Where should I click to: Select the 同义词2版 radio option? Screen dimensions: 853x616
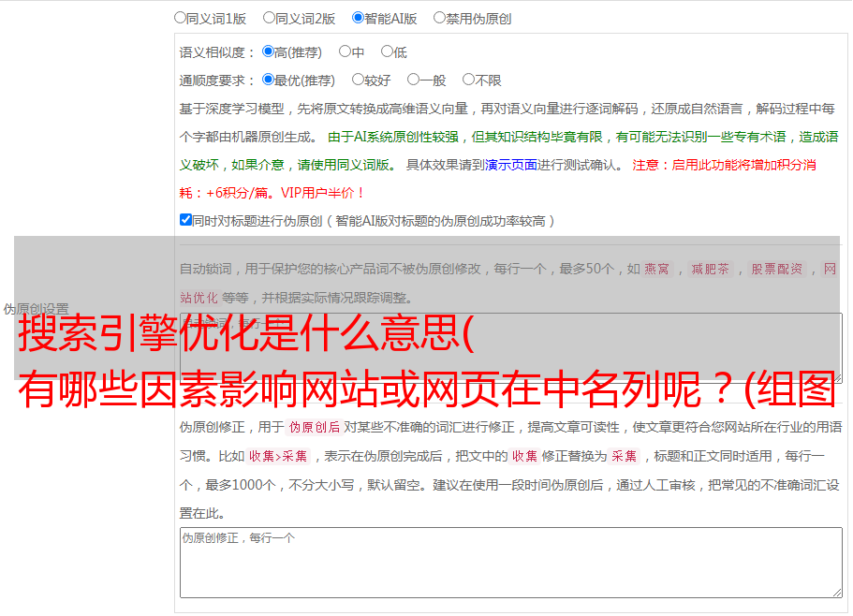coord(269,18)
